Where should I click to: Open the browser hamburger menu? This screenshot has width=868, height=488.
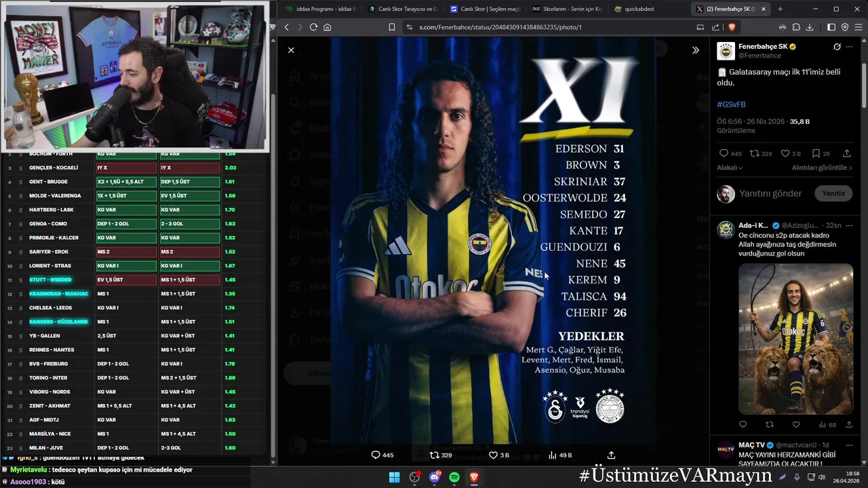pos(858,27)
